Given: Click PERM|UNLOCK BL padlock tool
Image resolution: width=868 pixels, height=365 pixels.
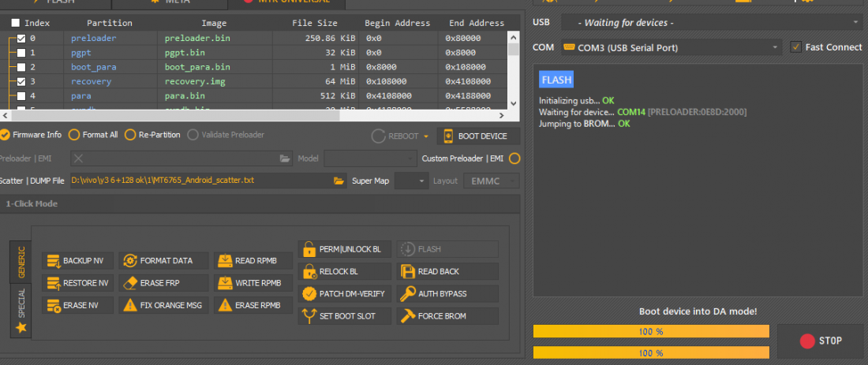Looking at the screenshot, I should tap(344, 249).
